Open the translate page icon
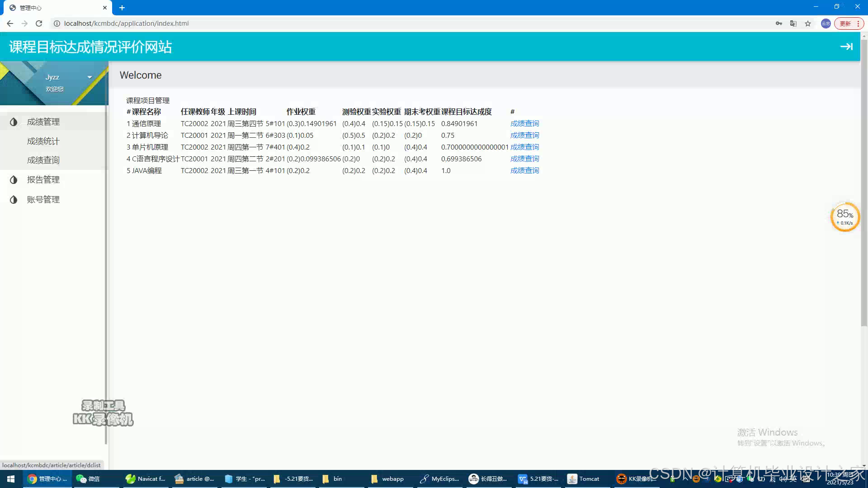The height and width of the screenshot is (488, 868). pos(793,23)
